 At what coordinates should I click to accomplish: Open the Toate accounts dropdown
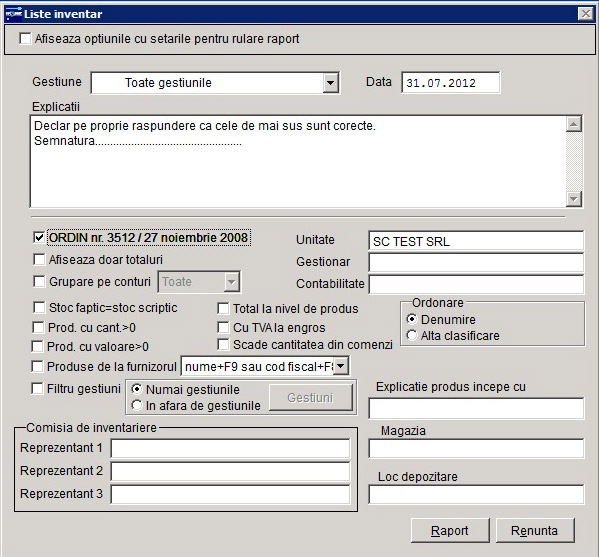click(232, 282)
